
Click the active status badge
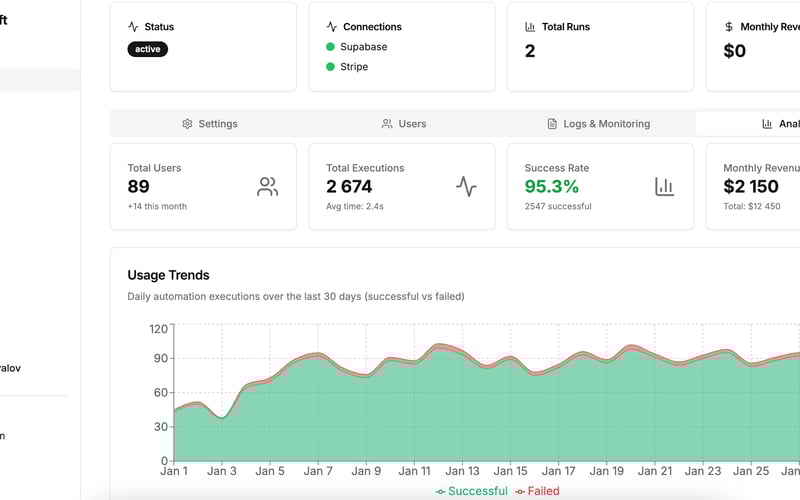(147, 49)
